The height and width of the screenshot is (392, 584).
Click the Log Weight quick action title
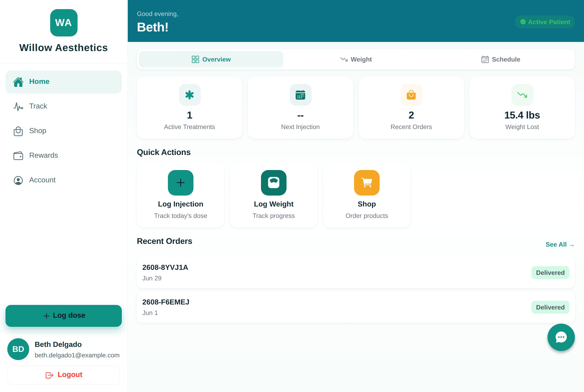tap(274, 204)
